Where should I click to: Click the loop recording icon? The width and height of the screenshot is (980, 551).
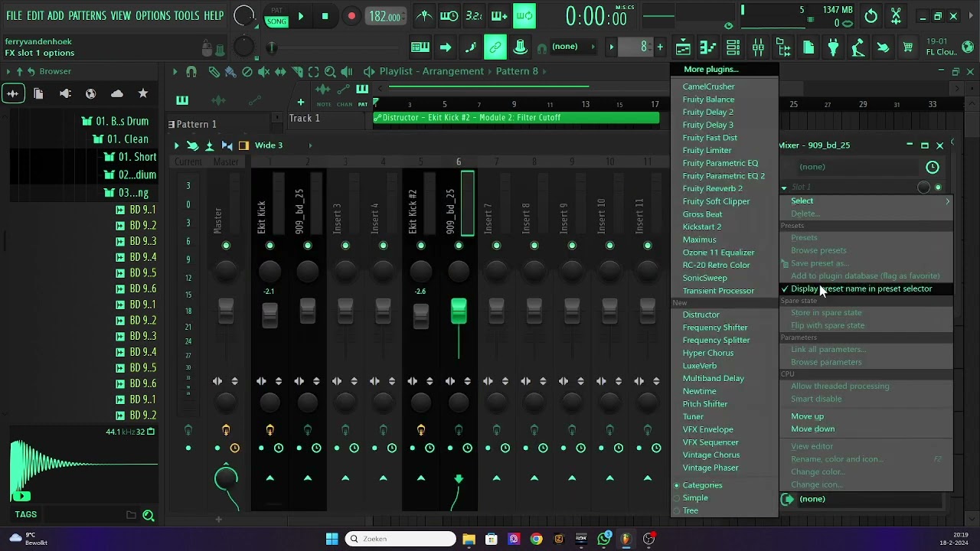524,16
